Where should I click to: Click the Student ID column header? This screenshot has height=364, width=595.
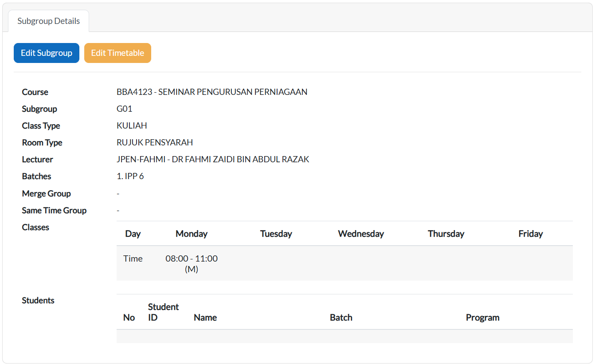pos(163,312)
